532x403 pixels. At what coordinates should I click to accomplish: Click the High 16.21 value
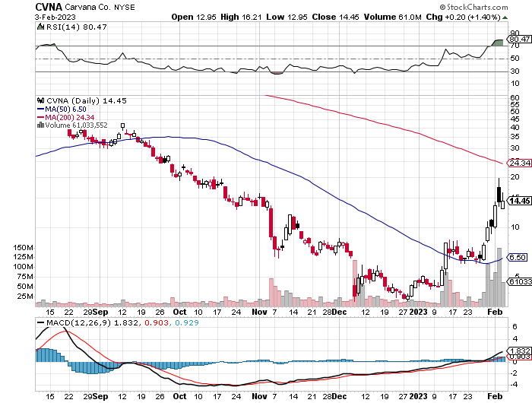[x=241, y=17]
